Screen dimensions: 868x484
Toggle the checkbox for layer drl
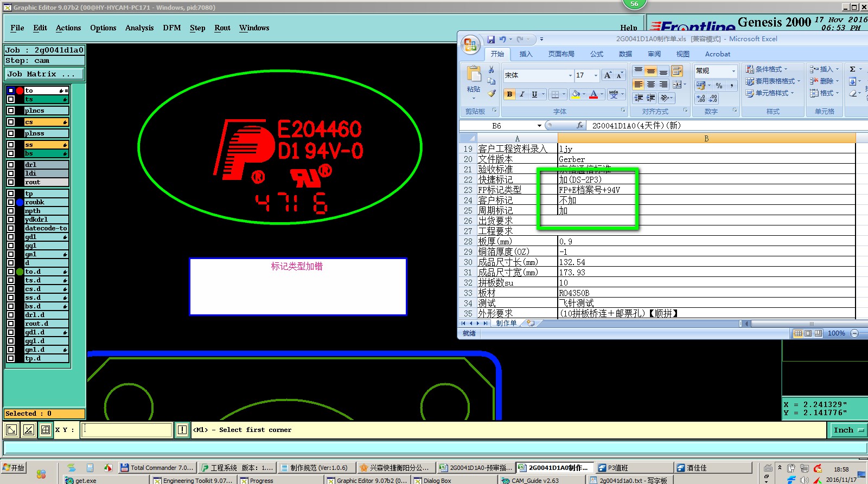11,165
